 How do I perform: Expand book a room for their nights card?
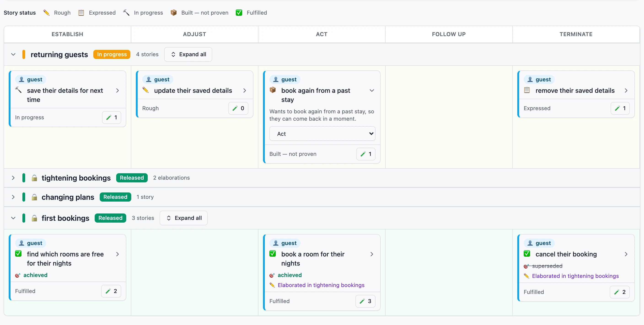[372, 254]
